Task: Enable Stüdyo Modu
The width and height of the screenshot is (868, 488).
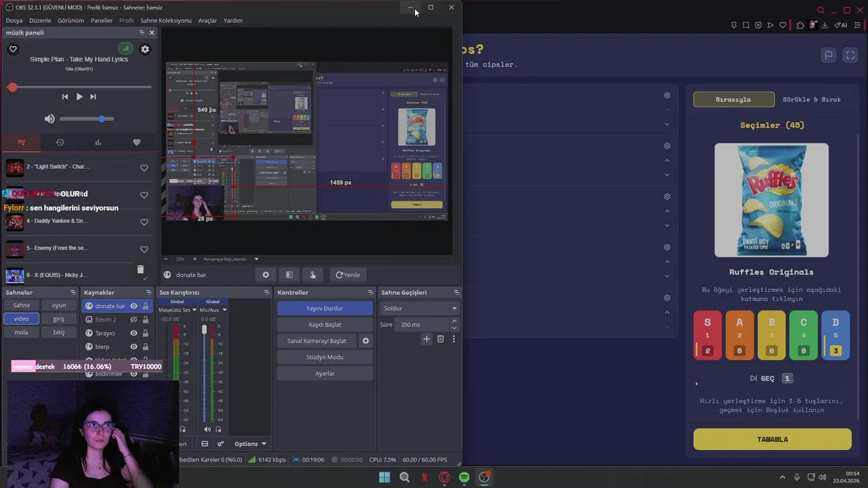Action: coord(325,357)
